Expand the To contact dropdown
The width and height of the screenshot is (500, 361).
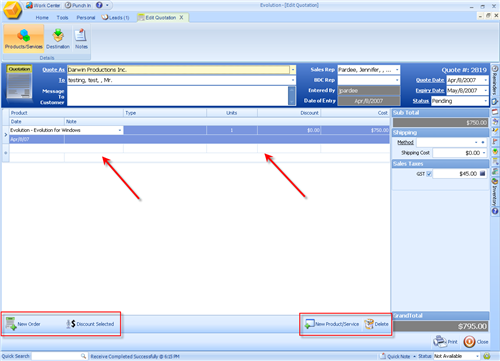pyautogui.click(x=293, y=80)
